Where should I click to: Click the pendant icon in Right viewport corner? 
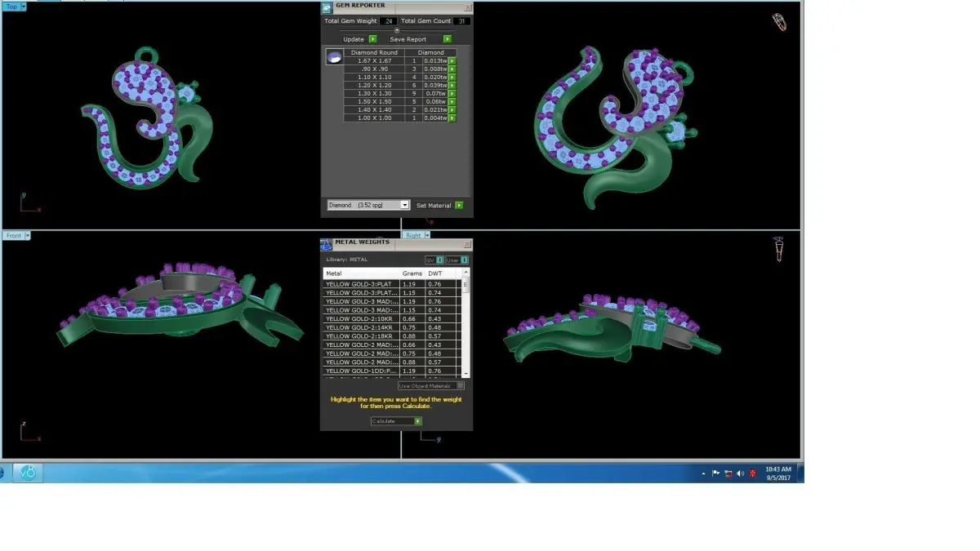click(x=779, y=250)
